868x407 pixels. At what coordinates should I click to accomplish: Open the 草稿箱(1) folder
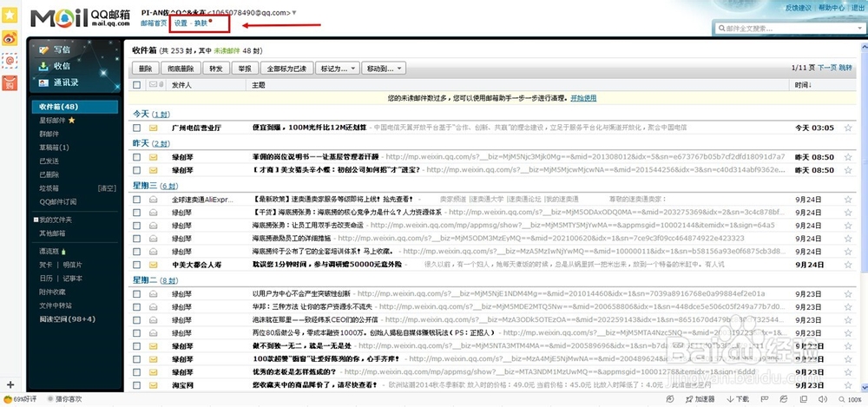[54, 148]
